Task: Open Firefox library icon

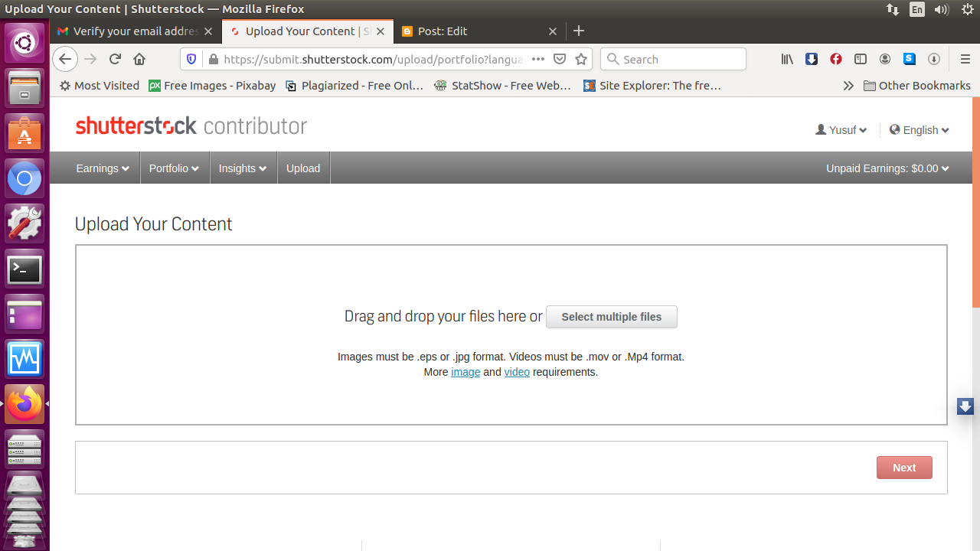Action: 787,59
